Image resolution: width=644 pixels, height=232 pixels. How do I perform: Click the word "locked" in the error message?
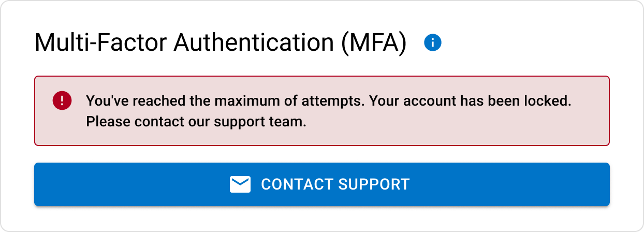click(x=547, y=100)
